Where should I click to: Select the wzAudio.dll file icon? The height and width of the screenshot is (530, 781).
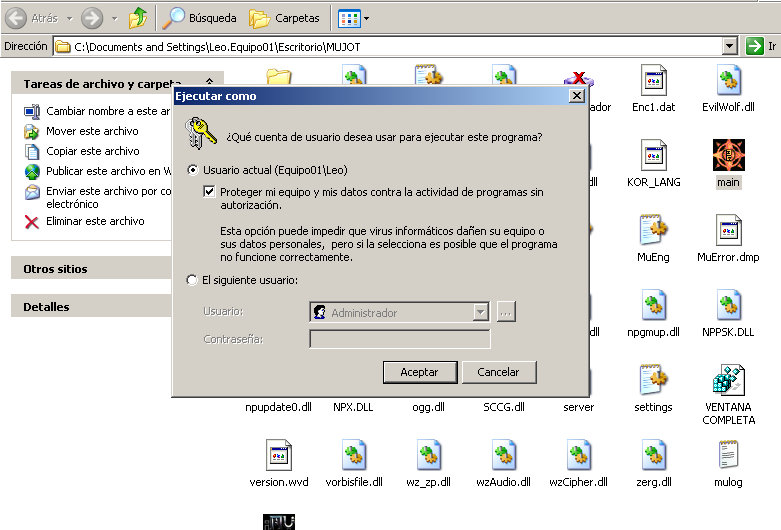pyautogui.click(x=504, y=455)
